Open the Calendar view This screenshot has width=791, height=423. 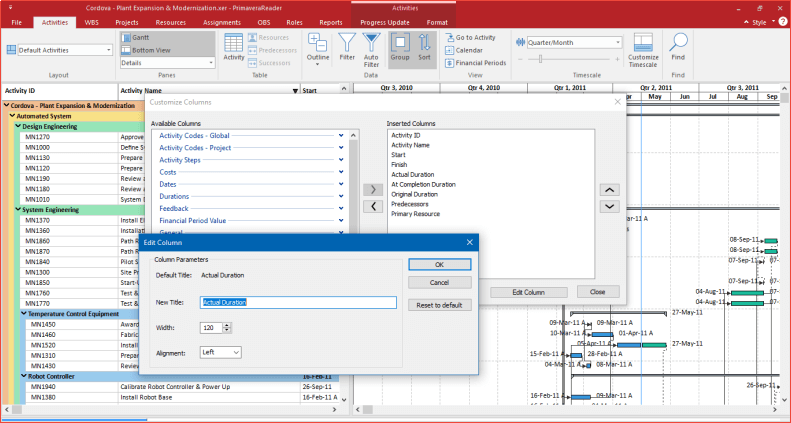(x=464, y=50)
